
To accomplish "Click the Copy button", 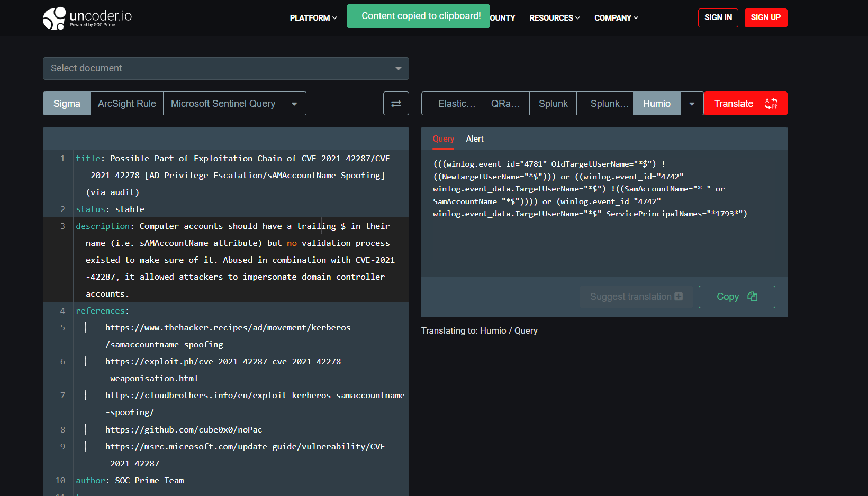I will 736,297.
